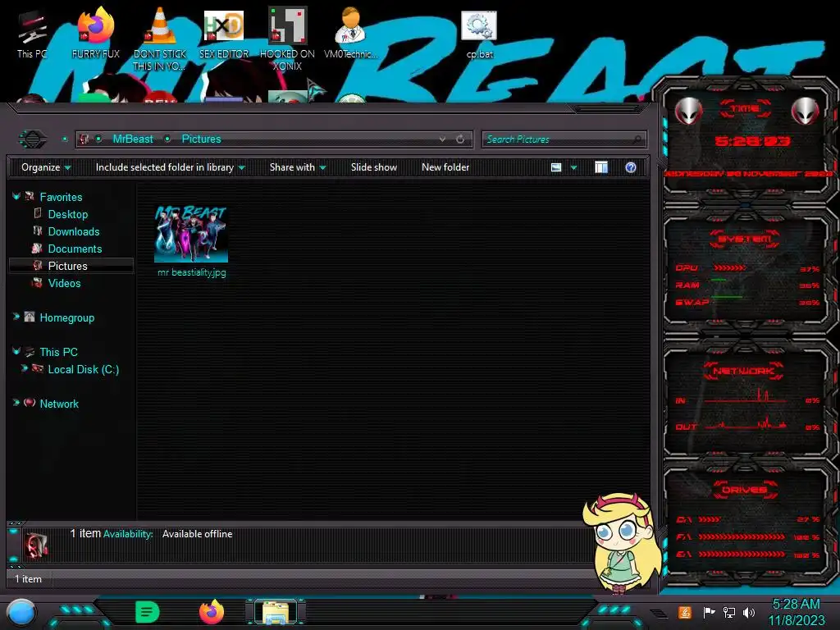Click the details pane folder icon

click(x=36, y=545)
